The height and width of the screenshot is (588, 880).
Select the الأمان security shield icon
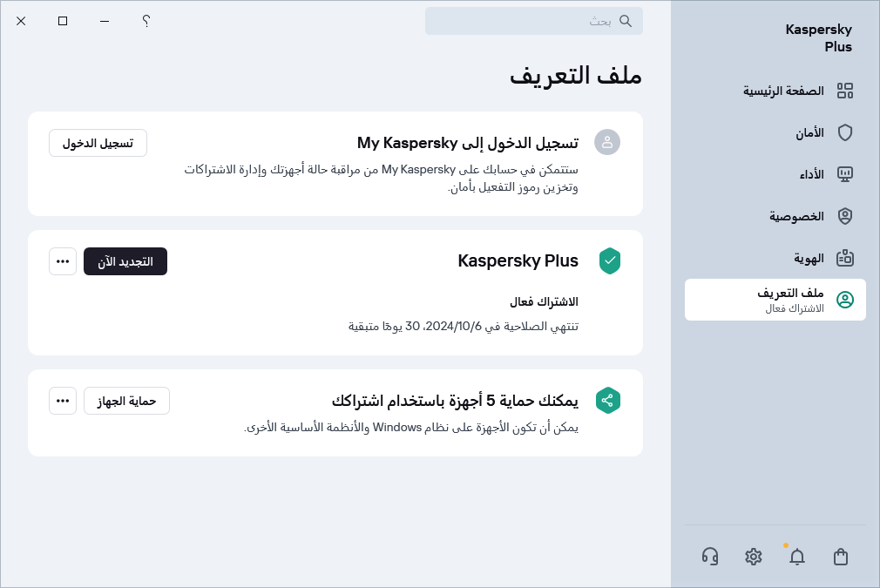tap(845, 132)
